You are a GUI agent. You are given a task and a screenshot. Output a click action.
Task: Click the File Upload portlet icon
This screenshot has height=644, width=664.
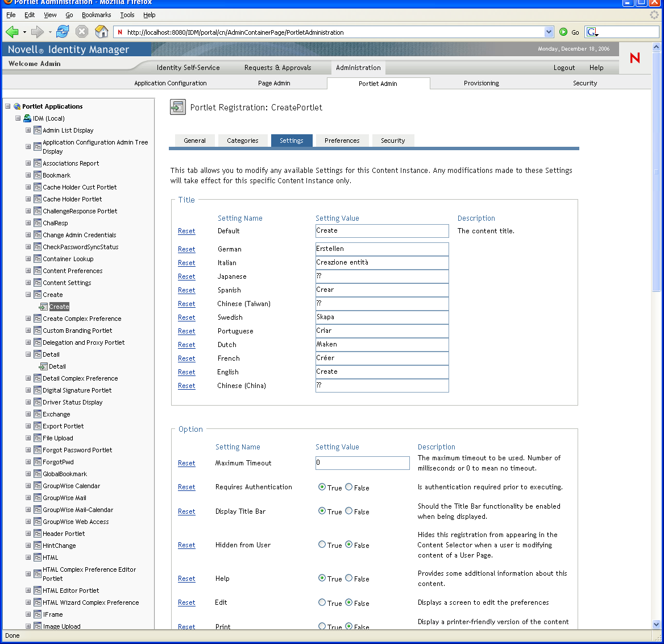(x=38, y=438)
